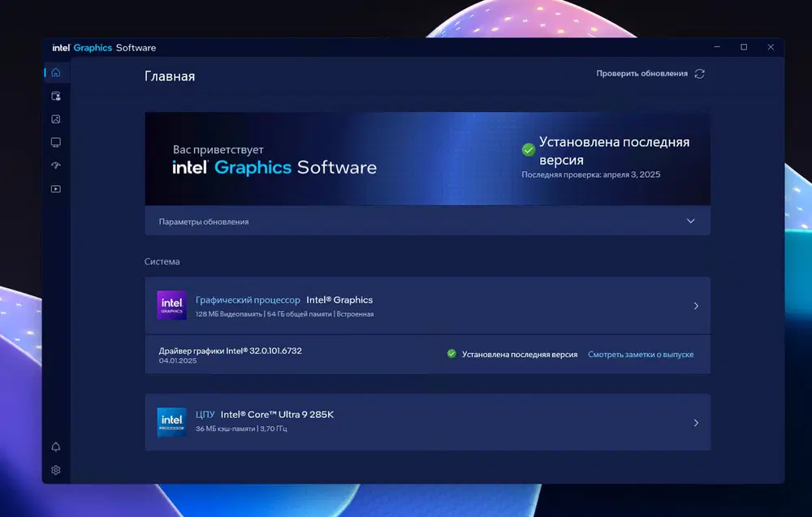Viewport: 812px width, 517px height.
Task: Open the picture icon in sidebar
Action: 56,119
